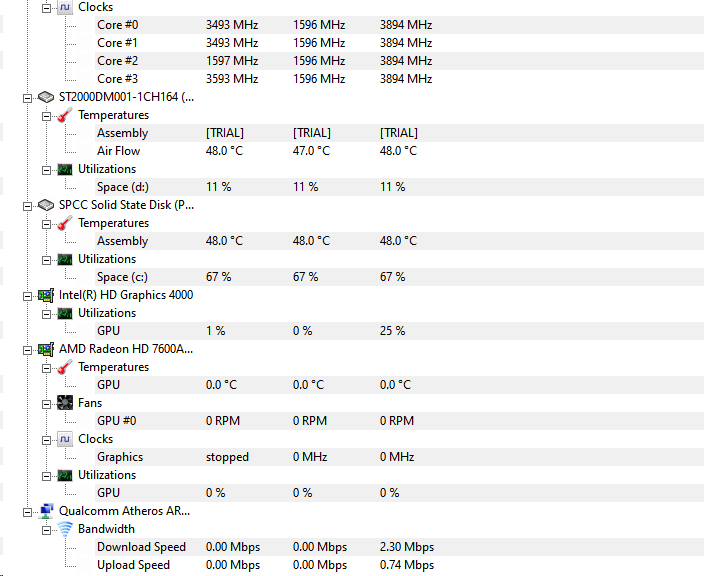Collapse the Intel(R) HD Graphics 4000 node
The width and height of the screenshot is (704, 576).
pos(27,295)
